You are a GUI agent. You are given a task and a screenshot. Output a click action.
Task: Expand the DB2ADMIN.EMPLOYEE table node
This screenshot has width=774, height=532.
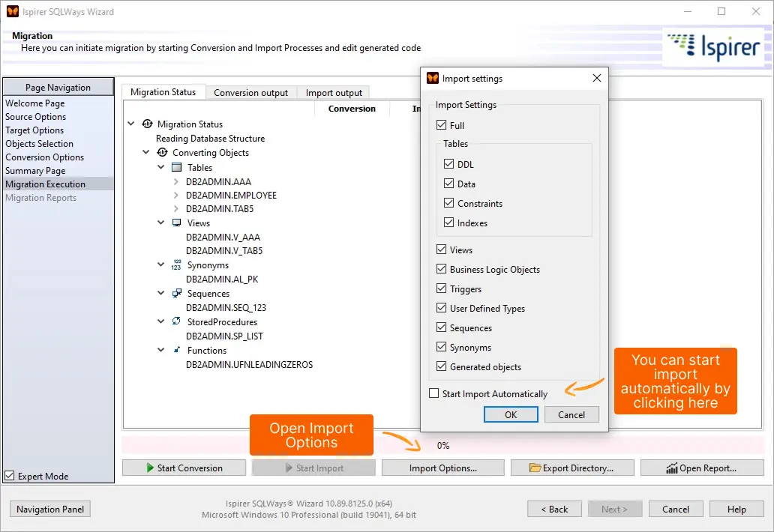click(x=176, y=196)
